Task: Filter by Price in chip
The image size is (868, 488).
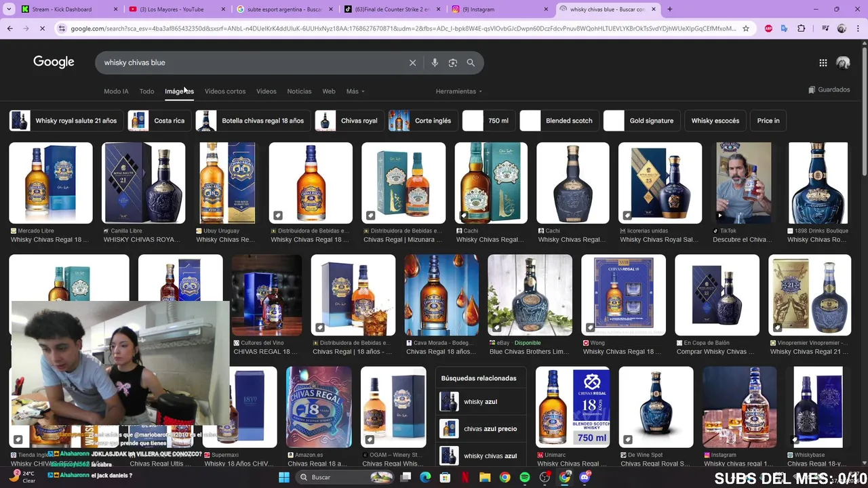Action: pyautogui.click(x=768, y=121)
